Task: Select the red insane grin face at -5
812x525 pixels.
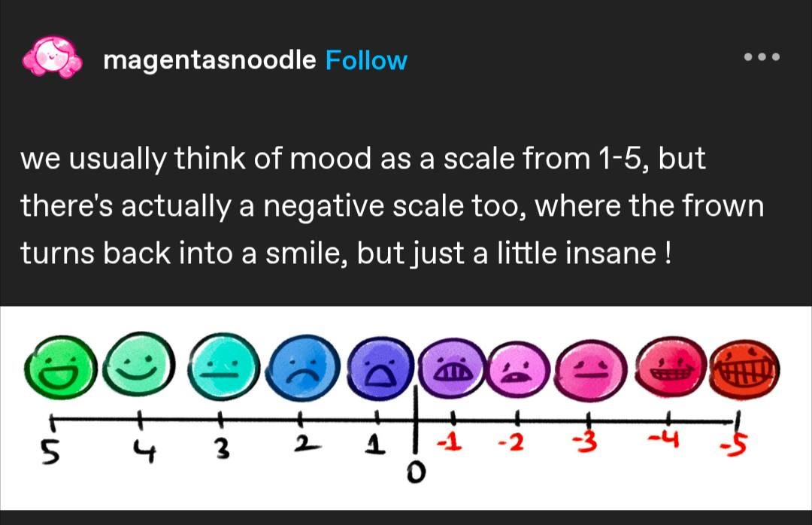Action: pyautogui.click(x=744, y=369)
